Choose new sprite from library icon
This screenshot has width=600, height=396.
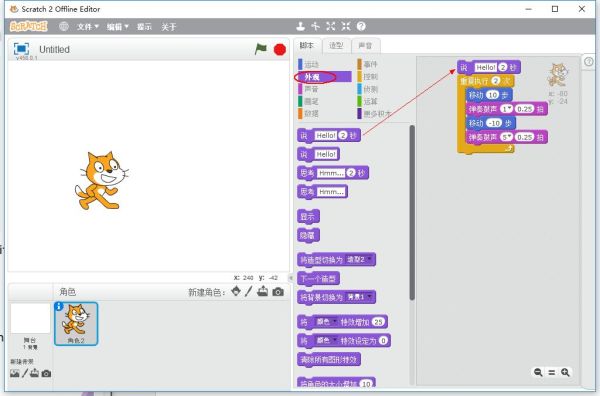(236, 292)
